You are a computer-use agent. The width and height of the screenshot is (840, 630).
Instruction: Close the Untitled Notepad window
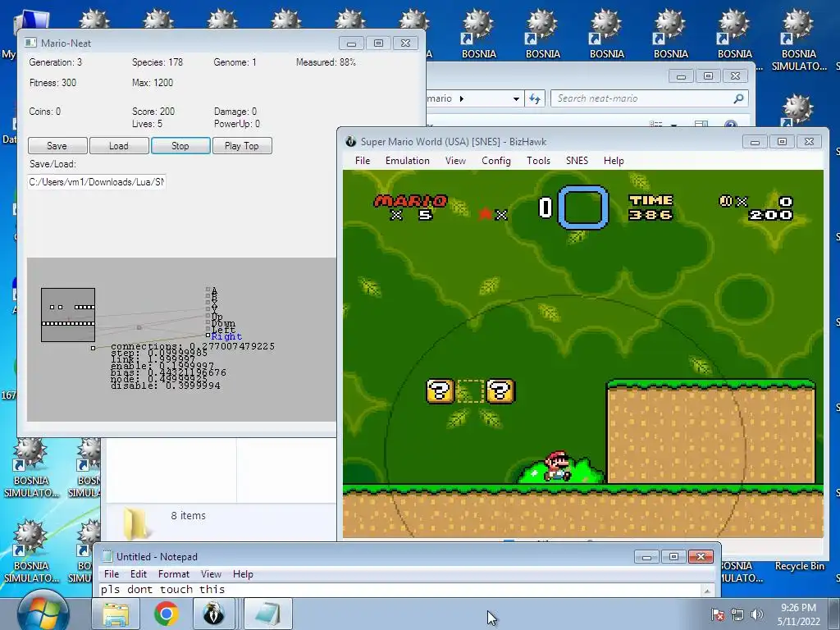coord(701,557)
